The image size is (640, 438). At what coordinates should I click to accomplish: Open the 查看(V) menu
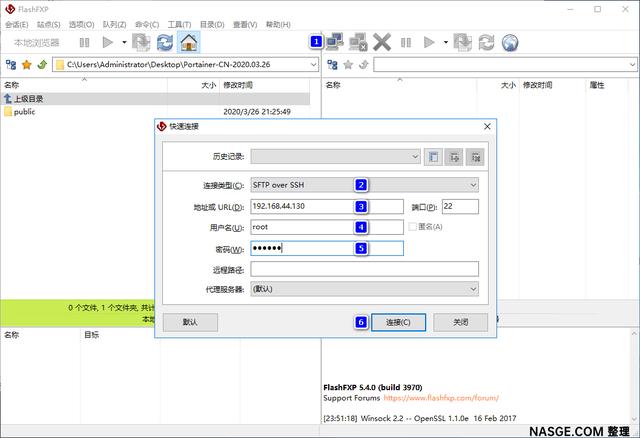[x=245, y=24]
